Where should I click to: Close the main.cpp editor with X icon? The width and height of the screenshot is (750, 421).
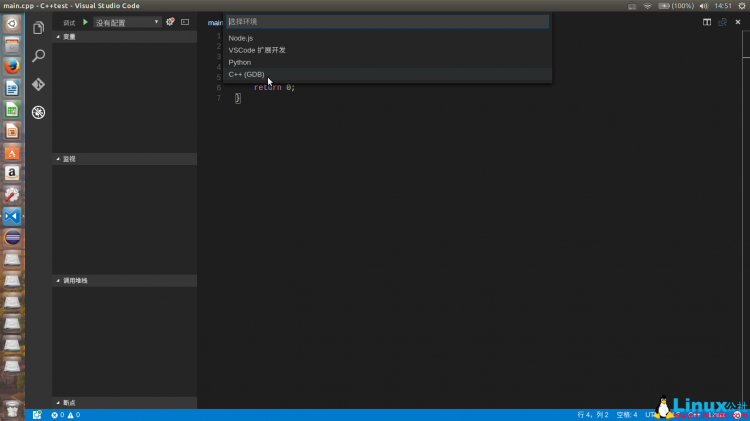click(738, 22)
